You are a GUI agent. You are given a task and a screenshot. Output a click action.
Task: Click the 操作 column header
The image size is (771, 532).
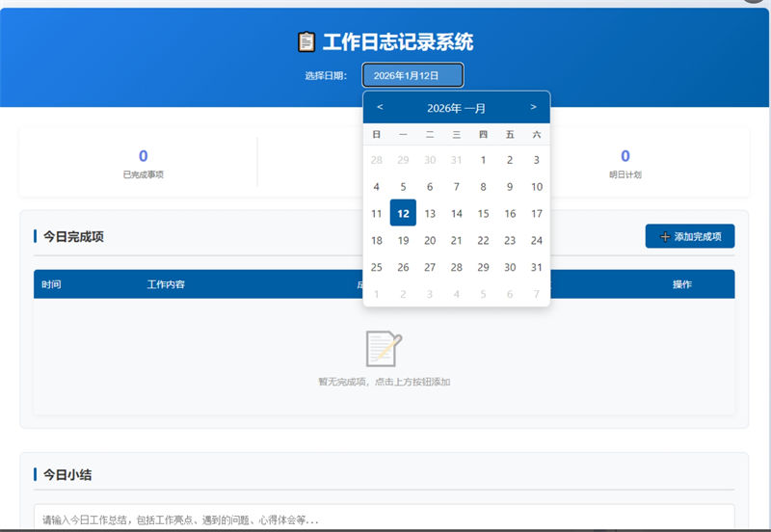pyautogui.click(x=681, y=284)
